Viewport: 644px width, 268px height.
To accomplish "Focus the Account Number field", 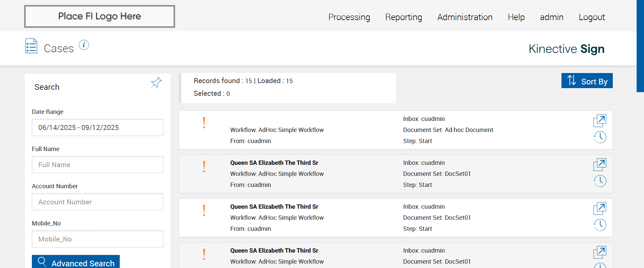I will (97, 202).
